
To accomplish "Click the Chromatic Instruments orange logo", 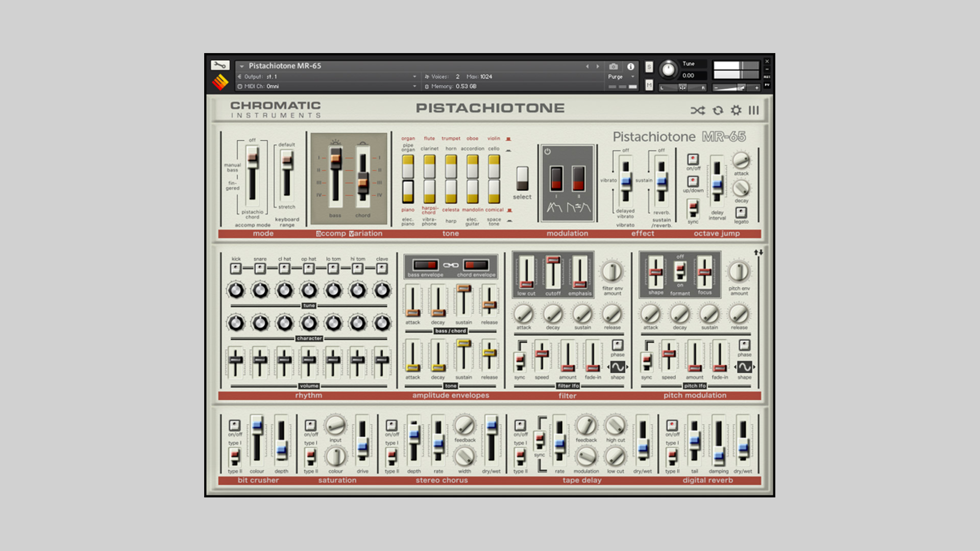I will coord(220,82).
